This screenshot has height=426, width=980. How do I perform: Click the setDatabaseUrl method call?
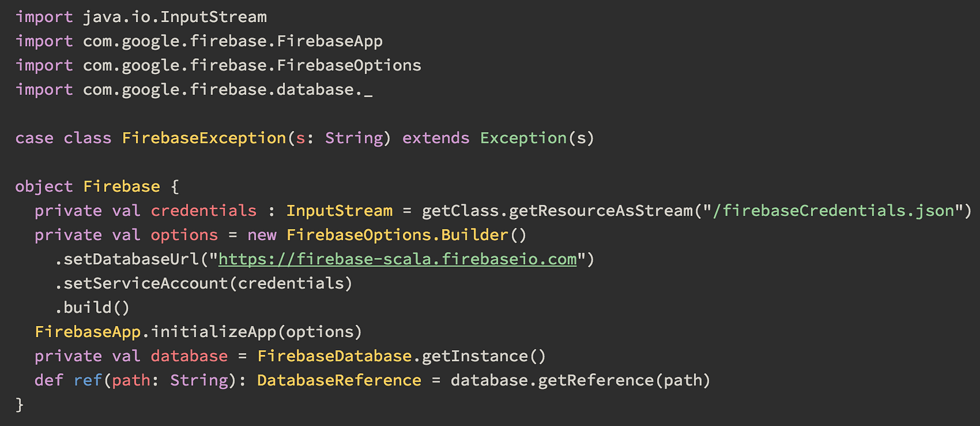pos(131,259)
